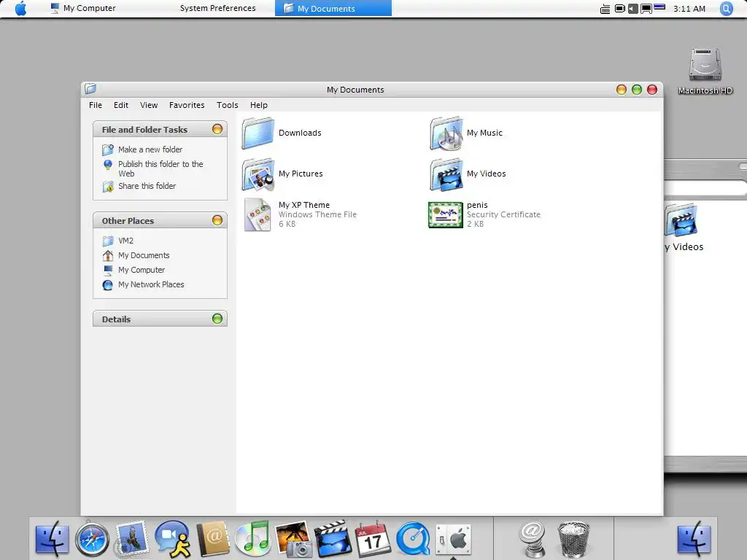Open the Help menu
747x560 pixels.
[x=259, y=105]
